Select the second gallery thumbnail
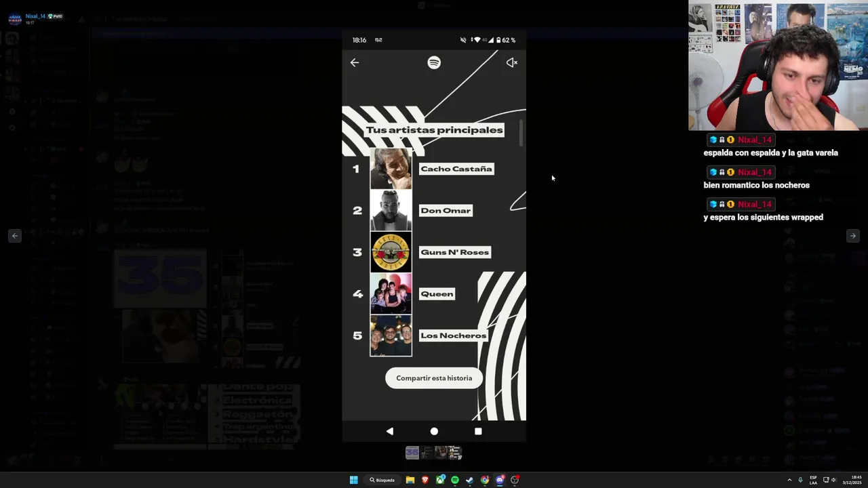Screen dimensions: 868x488 coord(427,453)
